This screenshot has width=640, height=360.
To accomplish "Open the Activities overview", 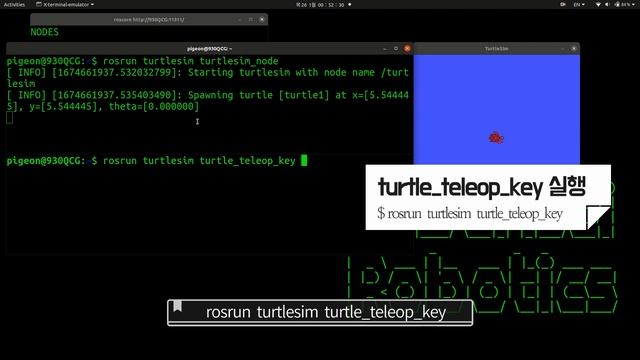I will (14, 4).
